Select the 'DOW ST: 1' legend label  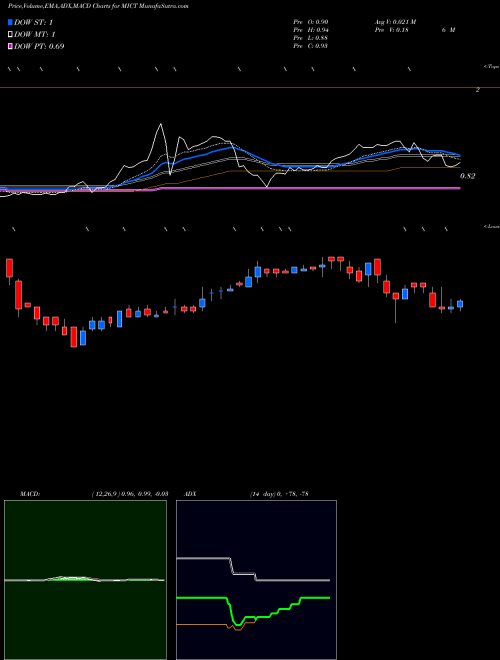33,23
